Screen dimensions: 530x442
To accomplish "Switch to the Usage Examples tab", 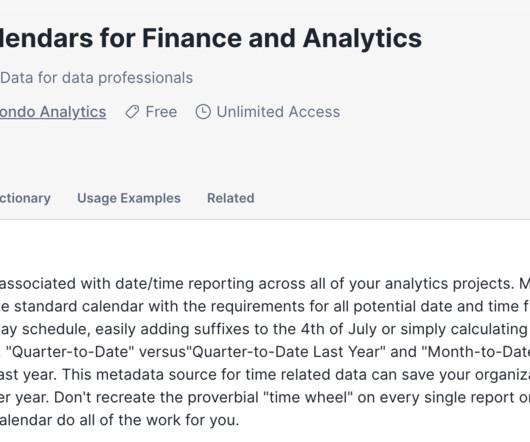I will pos(129,198).
